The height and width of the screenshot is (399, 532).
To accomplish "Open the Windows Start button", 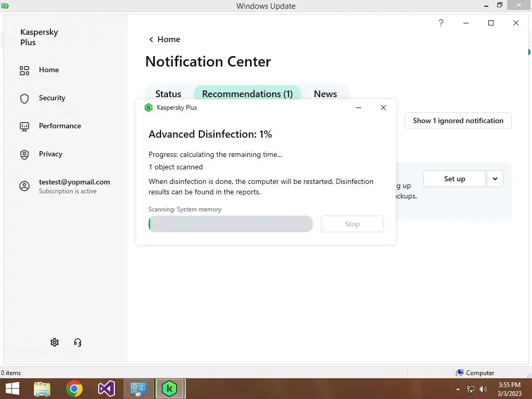I will [x=12, y=389].
